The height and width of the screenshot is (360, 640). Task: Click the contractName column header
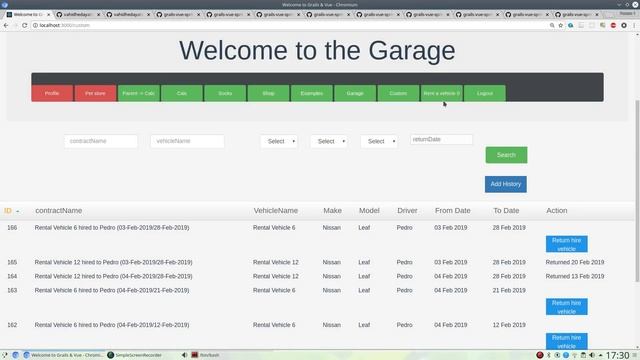59,211
